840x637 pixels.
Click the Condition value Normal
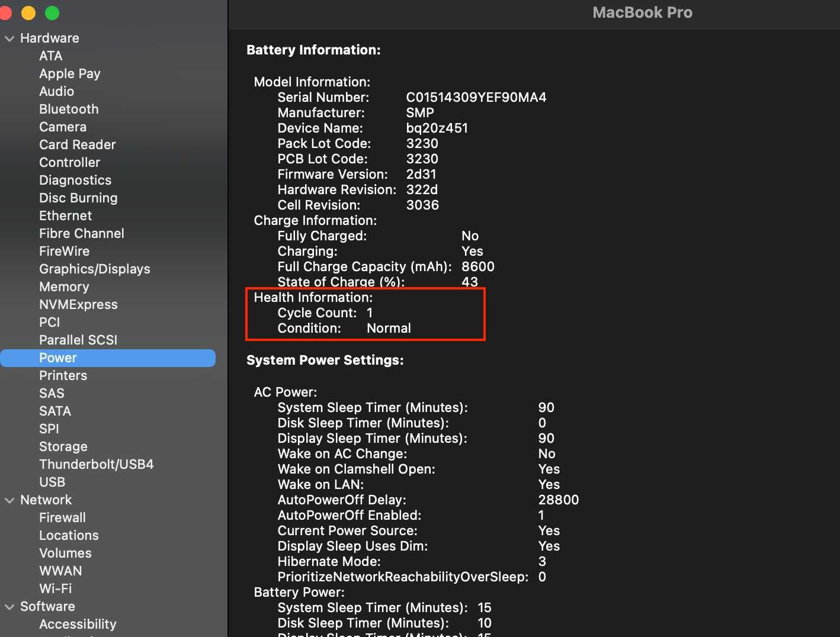(x=389, y=328)
